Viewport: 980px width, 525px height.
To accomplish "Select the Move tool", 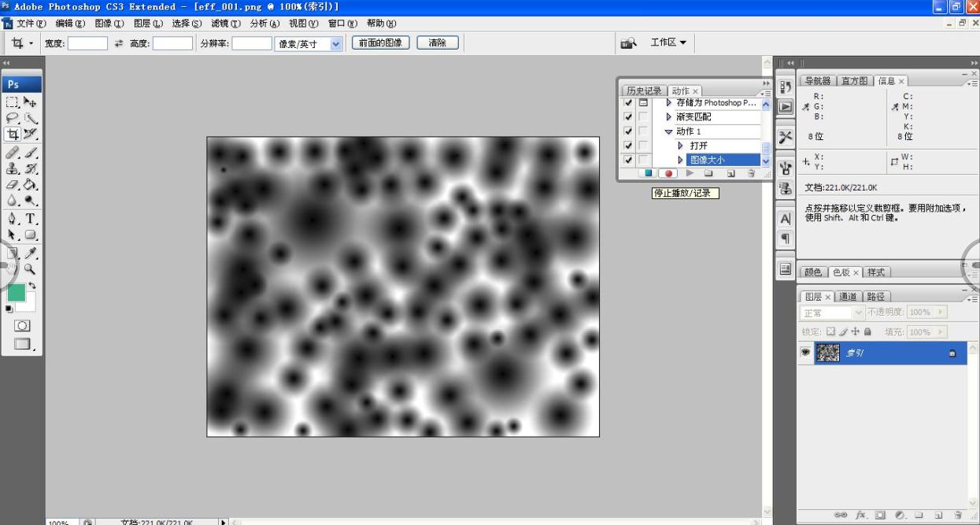I will coord(30,102).
